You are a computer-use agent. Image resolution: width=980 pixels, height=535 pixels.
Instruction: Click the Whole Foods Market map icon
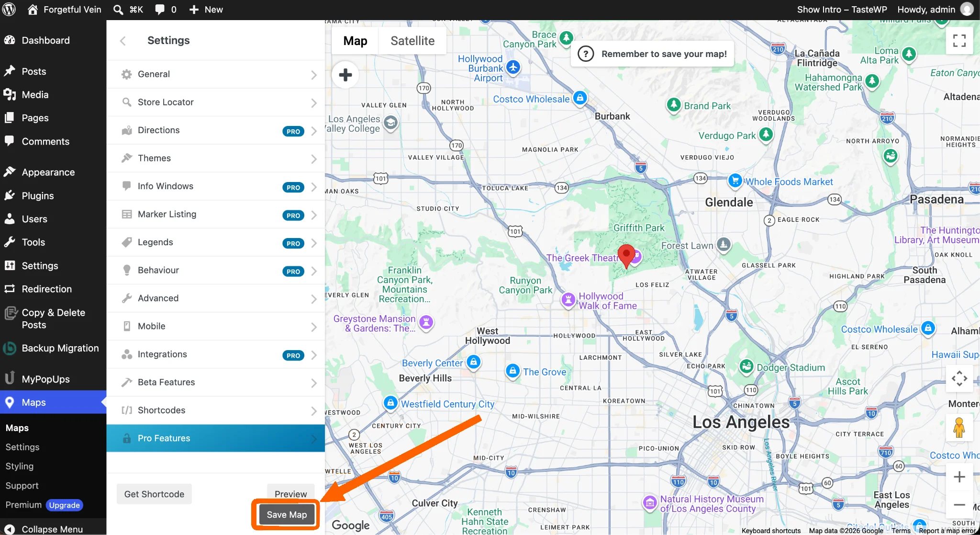[735, 180]
